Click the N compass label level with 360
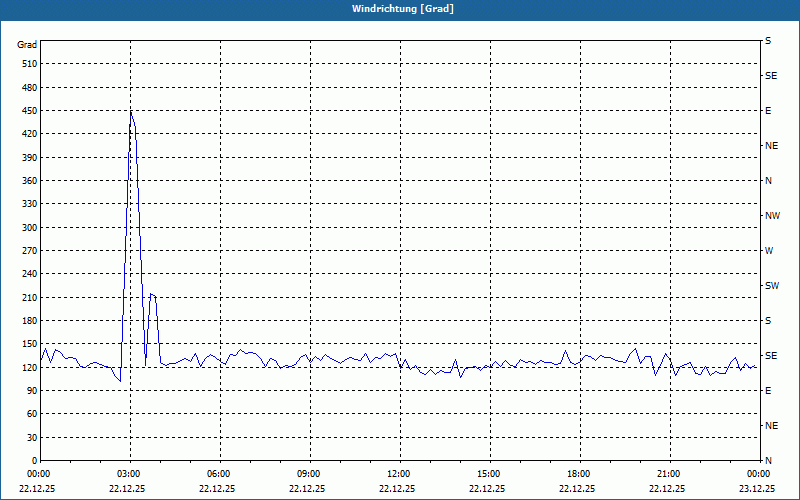The height and width of the screenshot is (500, 800). 768,181
